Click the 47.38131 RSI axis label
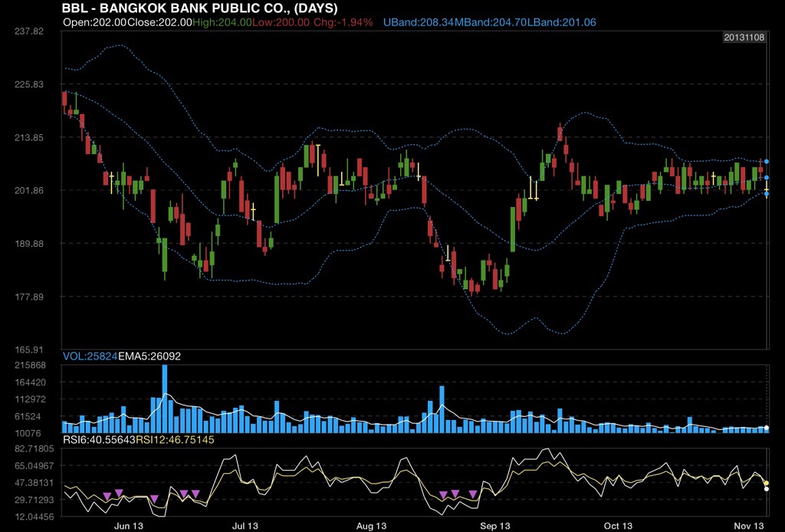 34,483
